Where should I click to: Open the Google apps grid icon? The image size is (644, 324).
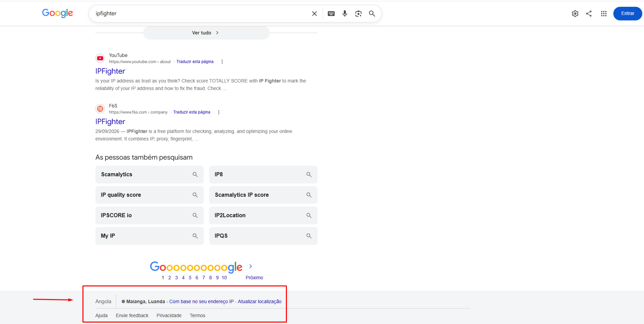coord(604,14)
